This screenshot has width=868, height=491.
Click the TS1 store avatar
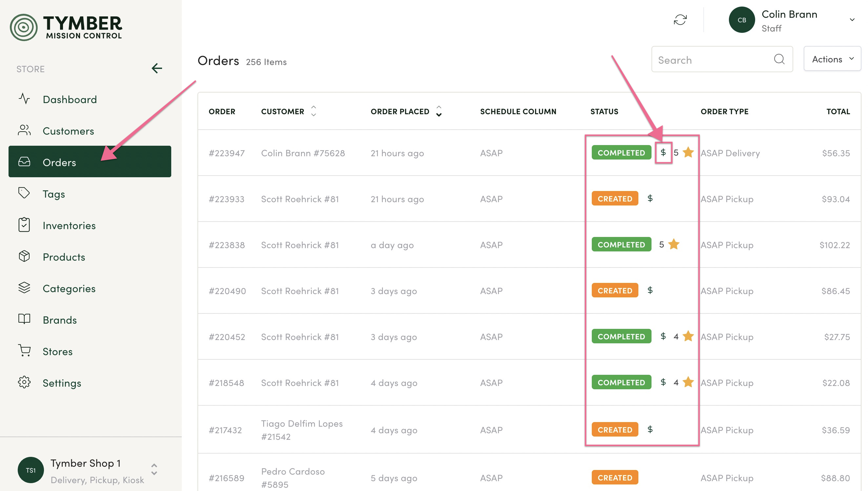(31, 470)
